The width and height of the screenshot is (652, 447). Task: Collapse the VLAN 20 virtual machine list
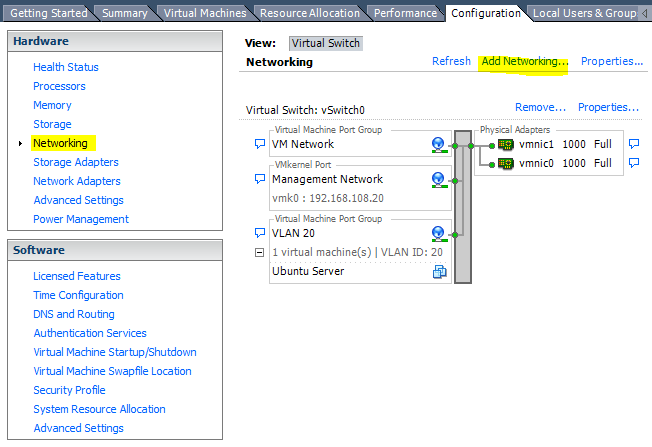click(x=259, y=252)
